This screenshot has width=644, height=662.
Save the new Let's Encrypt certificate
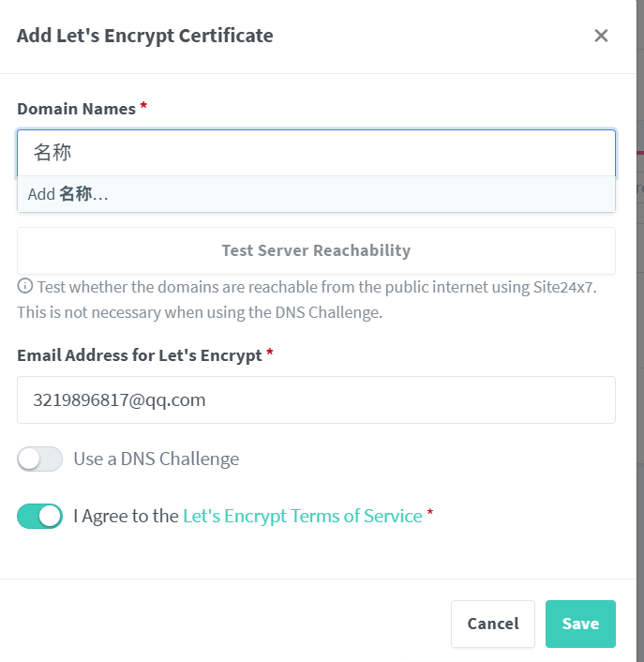click(580, 624)
